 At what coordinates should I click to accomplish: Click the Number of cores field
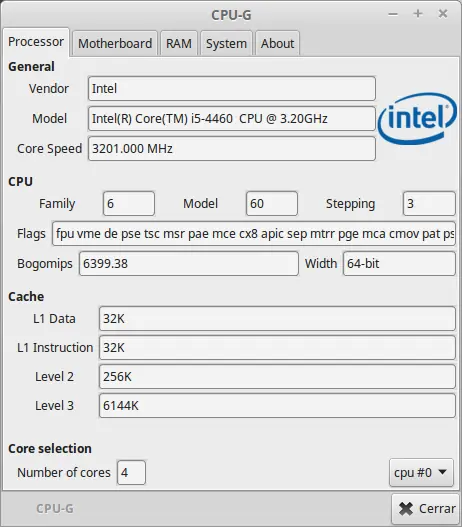[131, 473]
